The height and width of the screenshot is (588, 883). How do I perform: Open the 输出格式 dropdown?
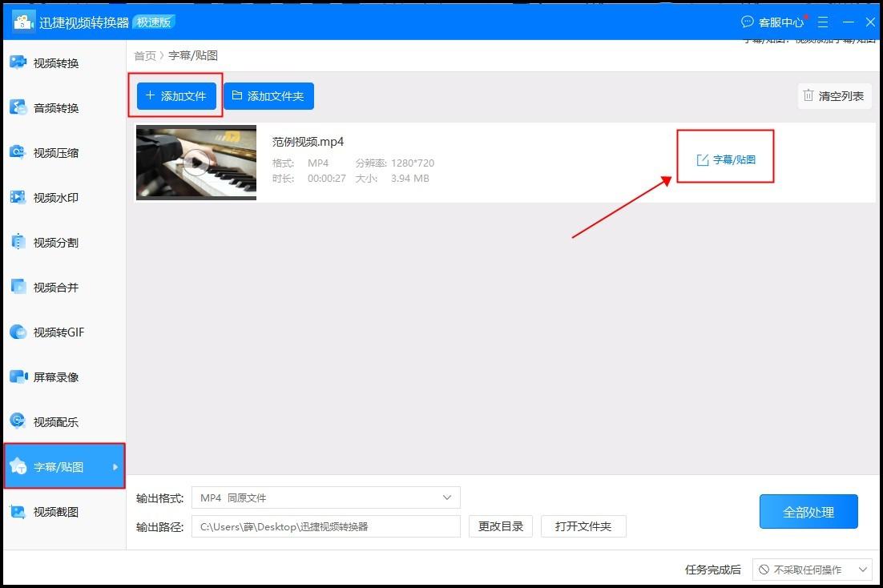[326, 498]
